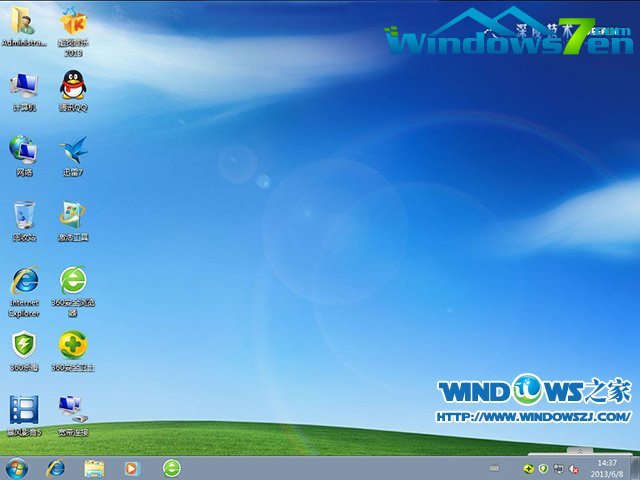Click the keyboard input indicator in taskbar
640x480 pixels.
click(494, 468)
